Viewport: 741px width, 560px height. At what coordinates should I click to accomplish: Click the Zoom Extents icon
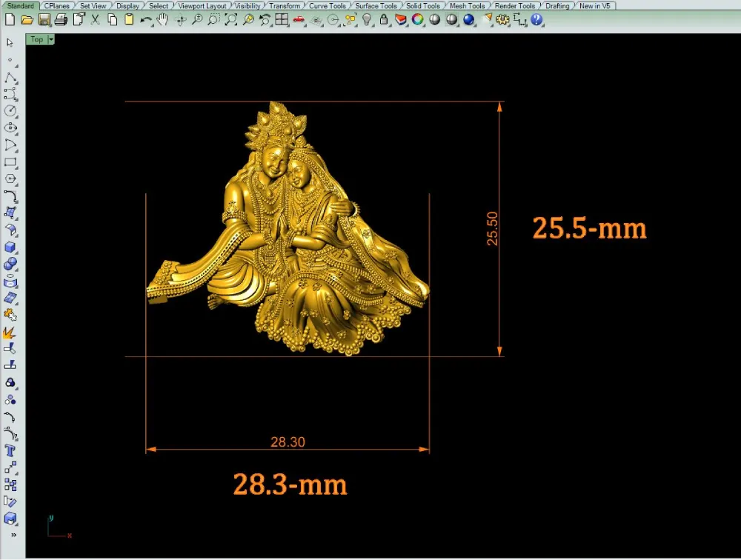(230, 20)
